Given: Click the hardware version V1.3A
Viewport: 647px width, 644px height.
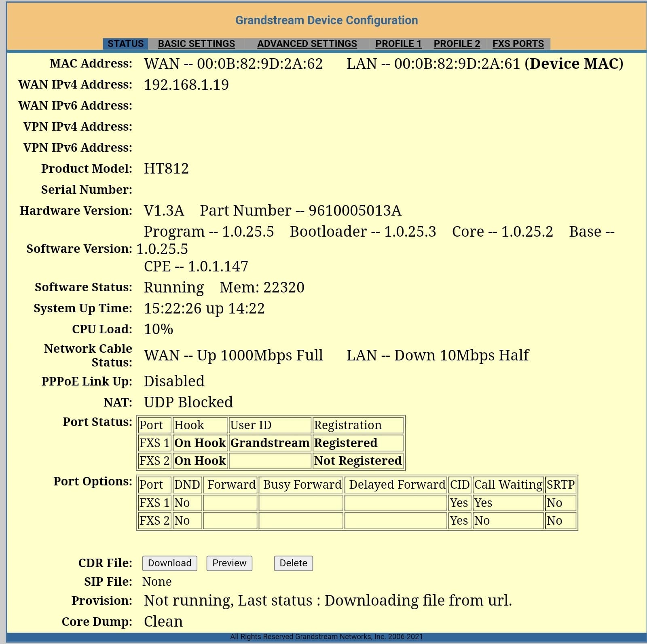Looking at the screenshot, I should (x=164, y=211).
